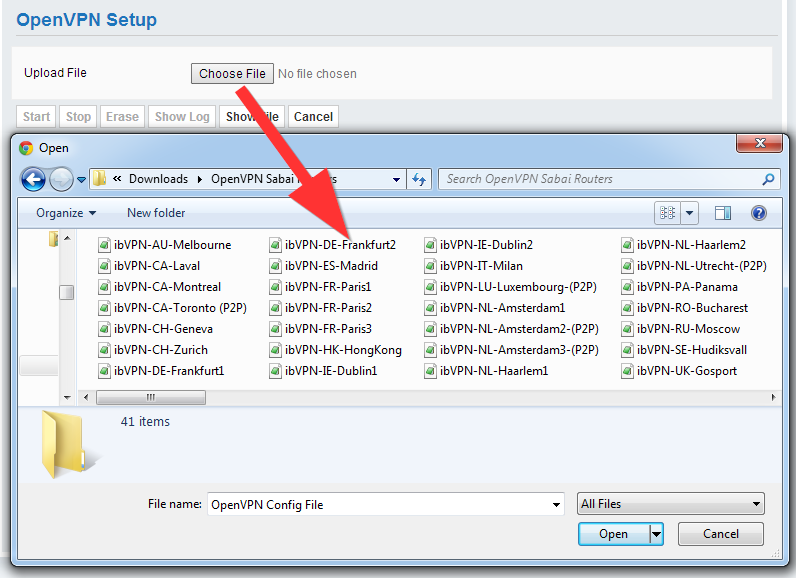Click the Back navigation arrow in Open dialog
The width and height of the screenshot is (796, 578).
(33, 179)
